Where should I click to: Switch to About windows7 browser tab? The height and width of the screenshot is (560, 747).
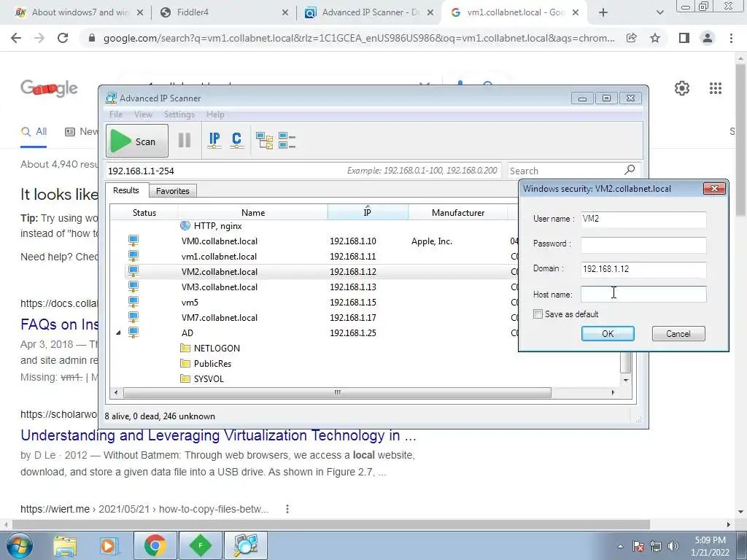point(80,12)
